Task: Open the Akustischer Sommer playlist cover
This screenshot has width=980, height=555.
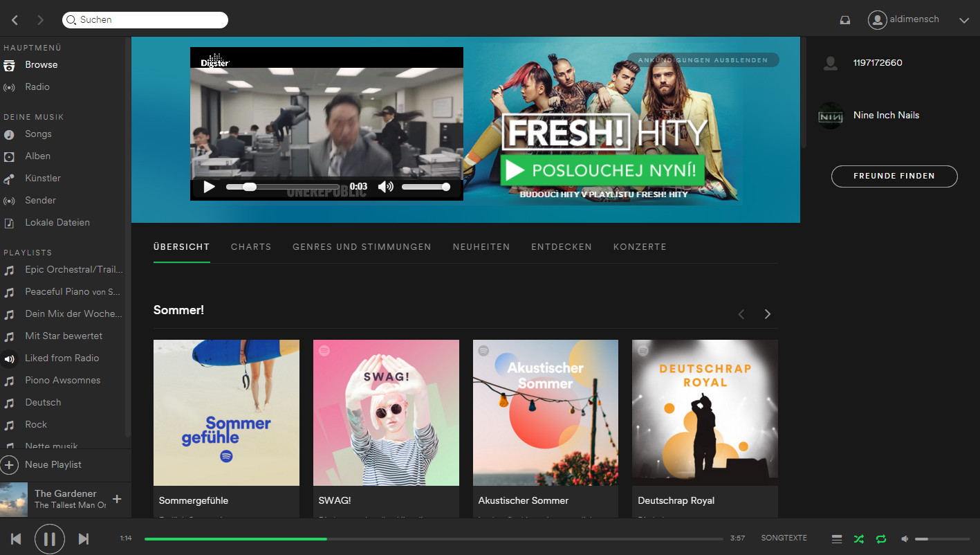Action: [x=546, y=412]
